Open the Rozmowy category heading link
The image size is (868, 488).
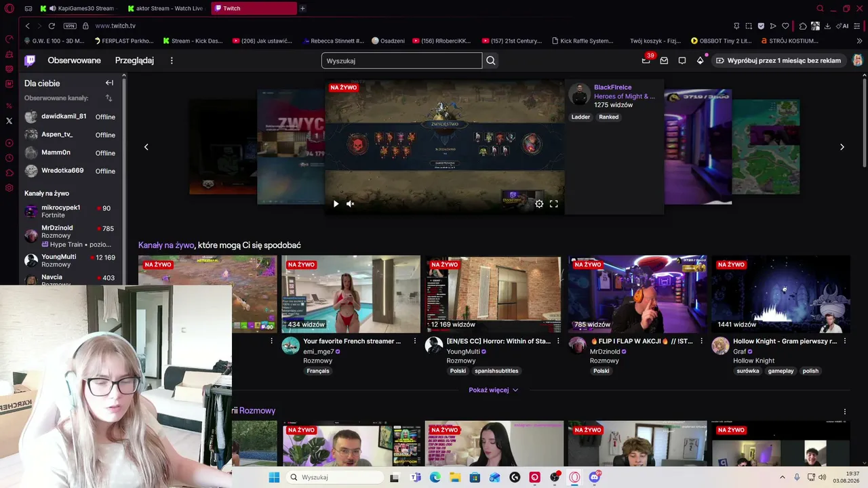pyautogui.click(x=257, y=411)
